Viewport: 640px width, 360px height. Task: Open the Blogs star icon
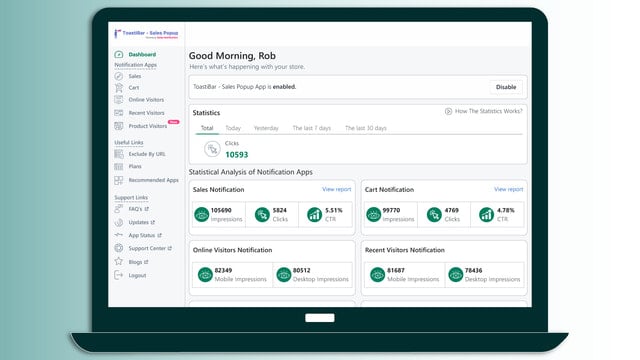point(119,262)
